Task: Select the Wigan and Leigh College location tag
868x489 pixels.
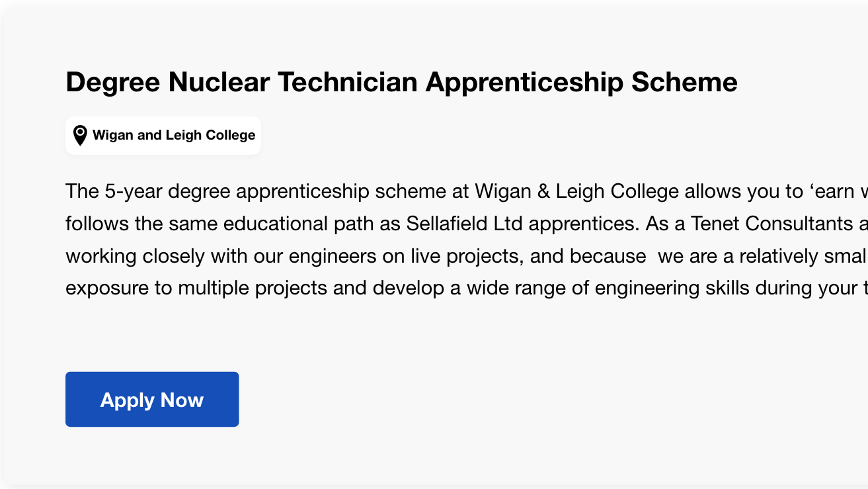Action: click(x=163, y=136)
